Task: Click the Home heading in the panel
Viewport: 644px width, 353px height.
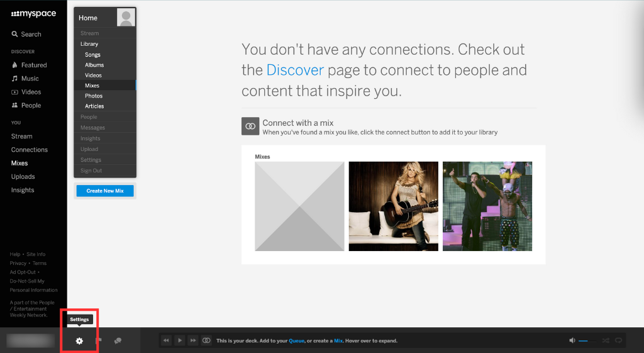Action: point(88,18)
